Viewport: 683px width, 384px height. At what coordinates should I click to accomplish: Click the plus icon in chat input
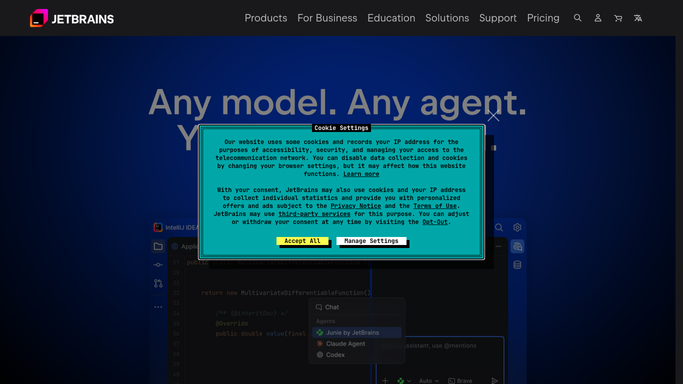click(x=385, y=381)
